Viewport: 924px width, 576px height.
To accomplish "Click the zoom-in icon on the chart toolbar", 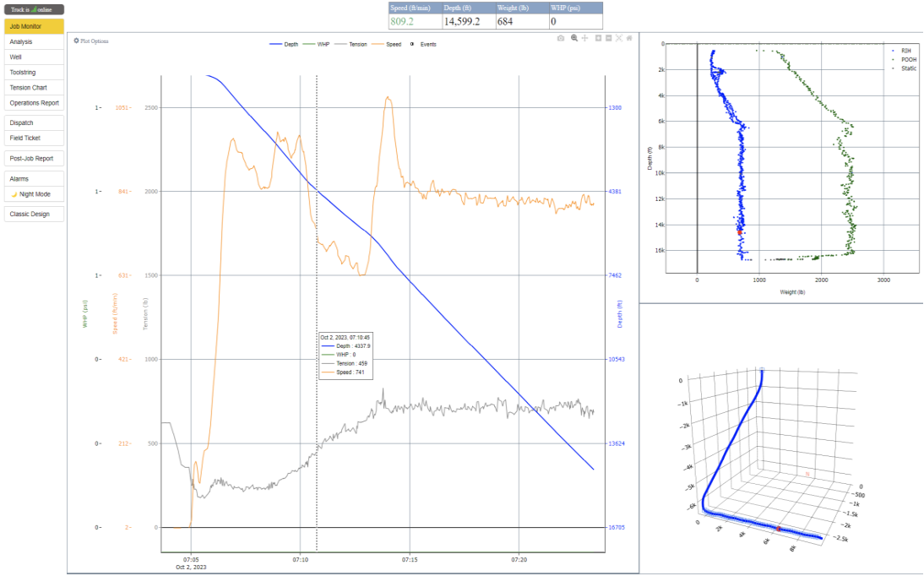I will pyautogui.click(x=598, y=38).
